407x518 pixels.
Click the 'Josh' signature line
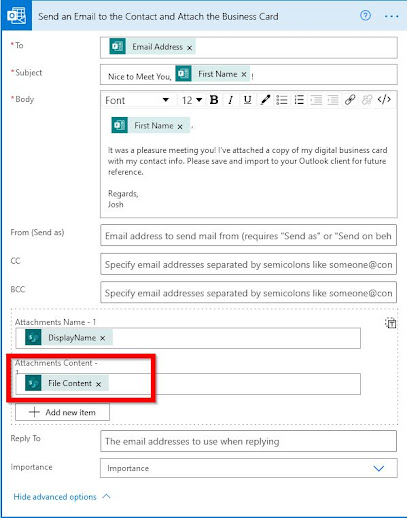115,204
